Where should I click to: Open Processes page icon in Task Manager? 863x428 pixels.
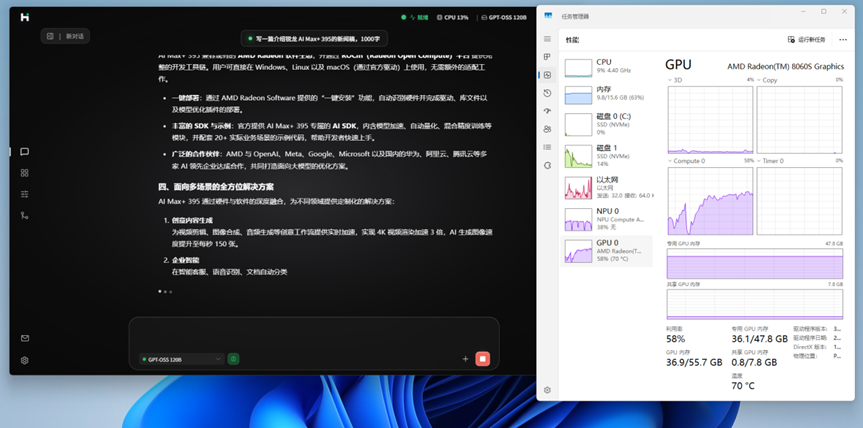coord(547,57)
